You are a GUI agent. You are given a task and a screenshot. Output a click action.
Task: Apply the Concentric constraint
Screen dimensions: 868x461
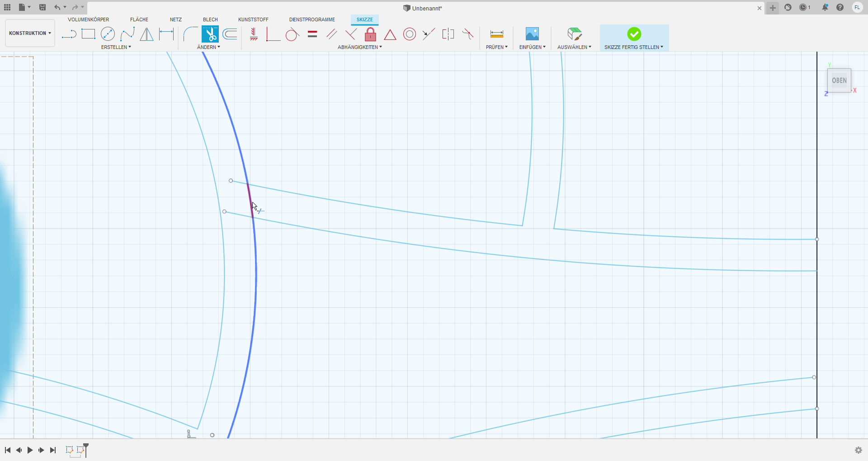(x=410, y=34)
